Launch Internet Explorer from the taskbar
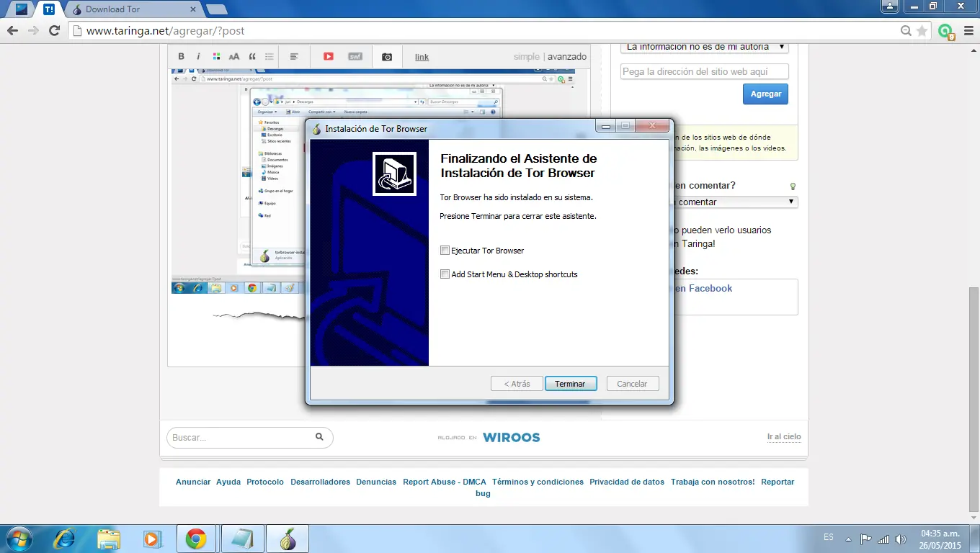The image size is (980, 553). click(x=64, y=539)
